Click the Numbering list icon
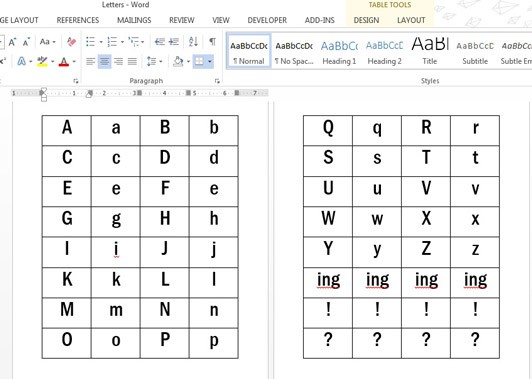Image resolution: width=532 pixels, height=379 pixels. pos(112,42)
